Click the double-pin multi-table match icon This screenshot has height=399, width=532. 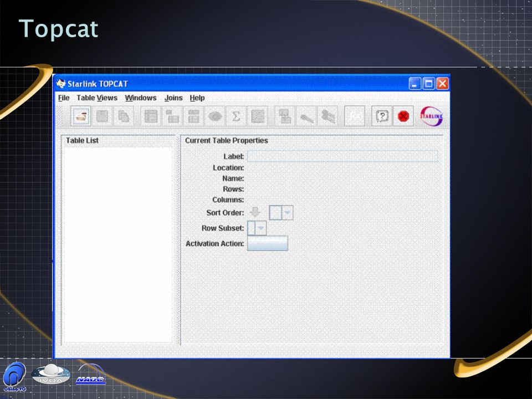tap(328, 116)
